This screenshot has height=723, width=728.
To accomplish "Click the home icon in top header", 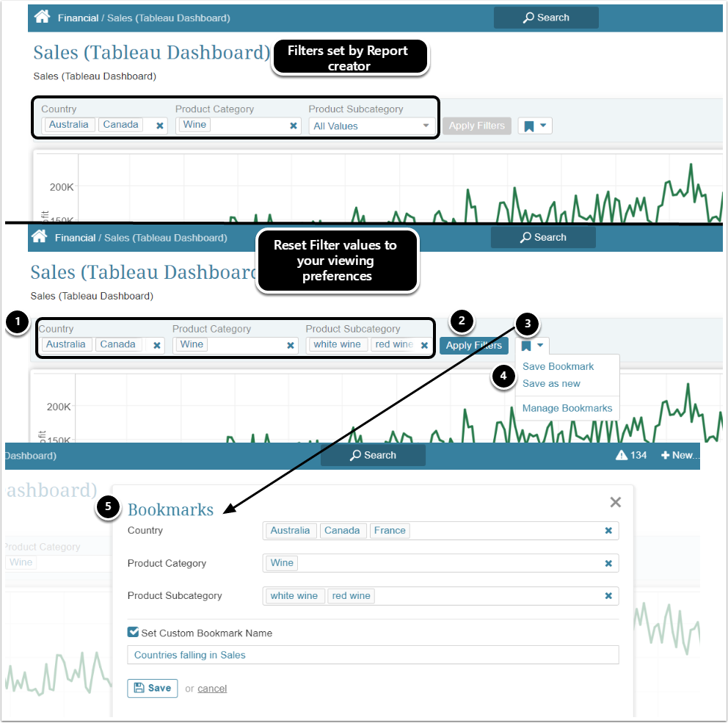I will click(42, 17).
